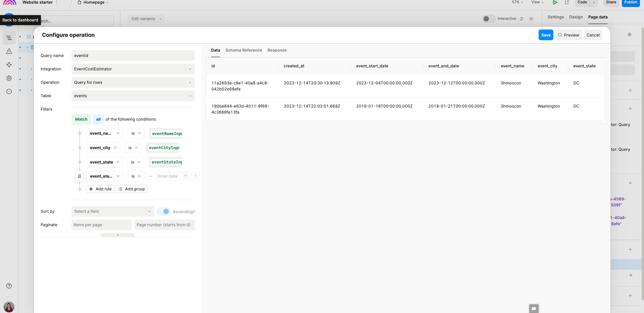
Task: Toggle the 'all' match condition
Action: 98,119
